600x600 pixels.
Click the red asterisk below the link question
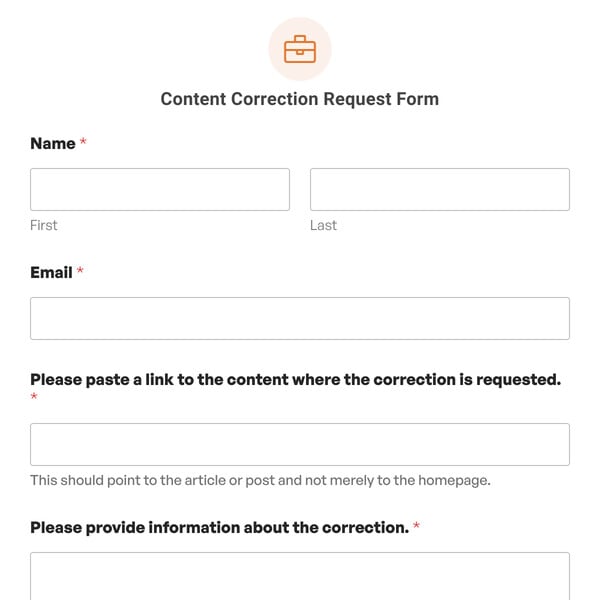(34, 398)
